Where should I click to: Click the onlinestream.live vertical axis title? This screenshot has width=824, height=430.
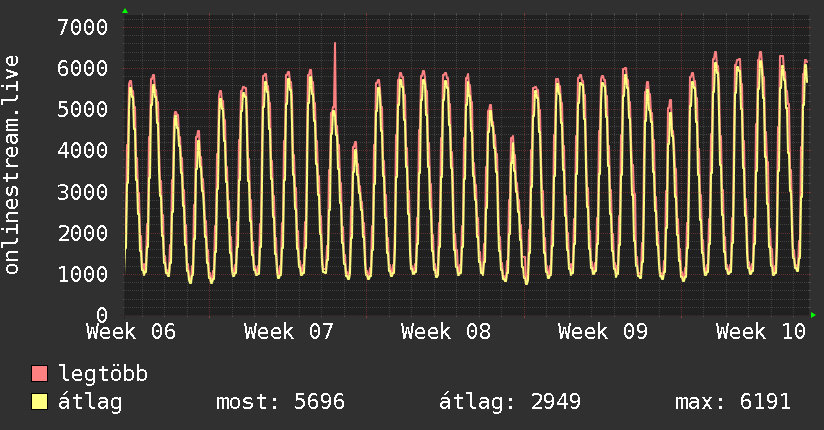point(11,165)
